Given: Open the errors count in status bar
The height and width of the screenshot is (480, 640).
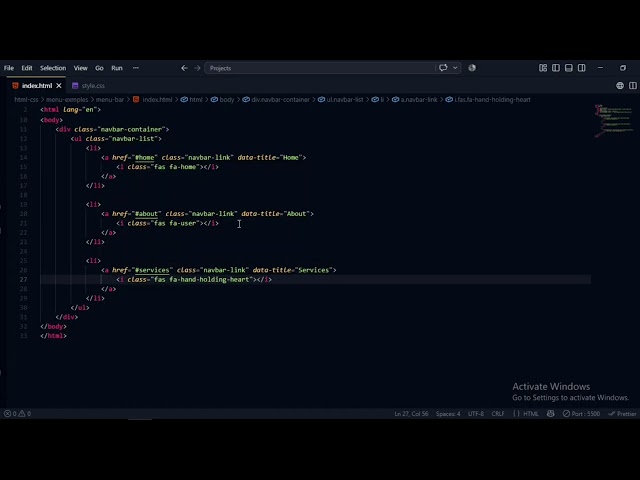Looking at the screenshot, I should pos(10,413).
